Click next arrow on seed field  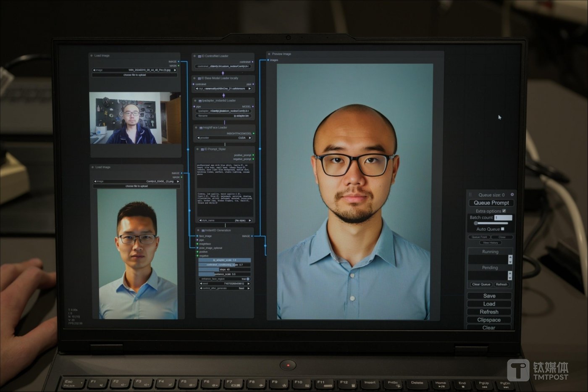click(249, 284)
